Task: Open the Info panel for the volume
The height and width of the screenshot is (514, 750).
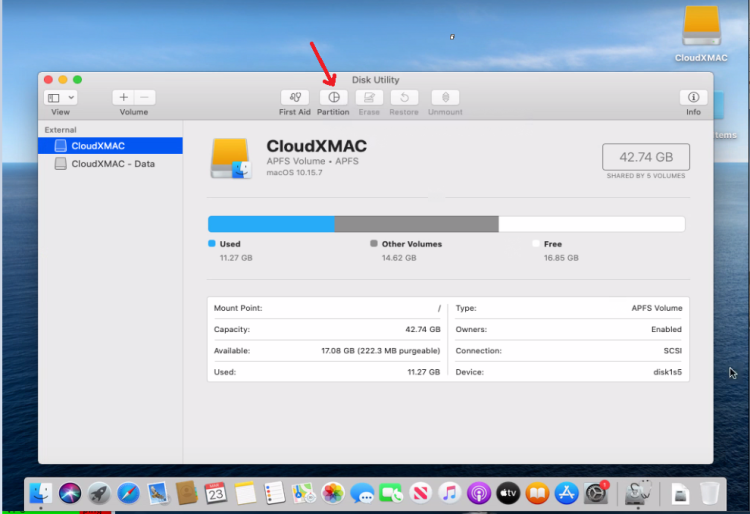Action: (x=693, y=98)
